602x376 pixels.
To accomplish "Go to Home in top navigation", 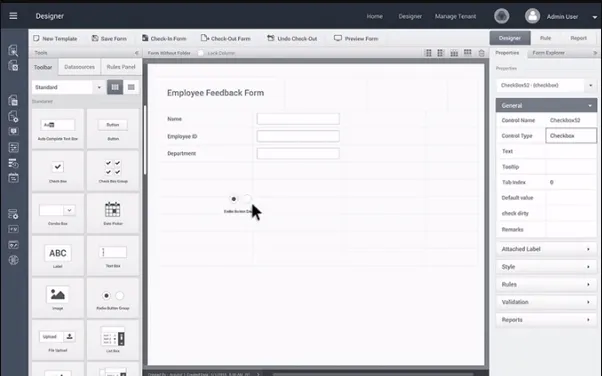I will (x=374, y=16).
